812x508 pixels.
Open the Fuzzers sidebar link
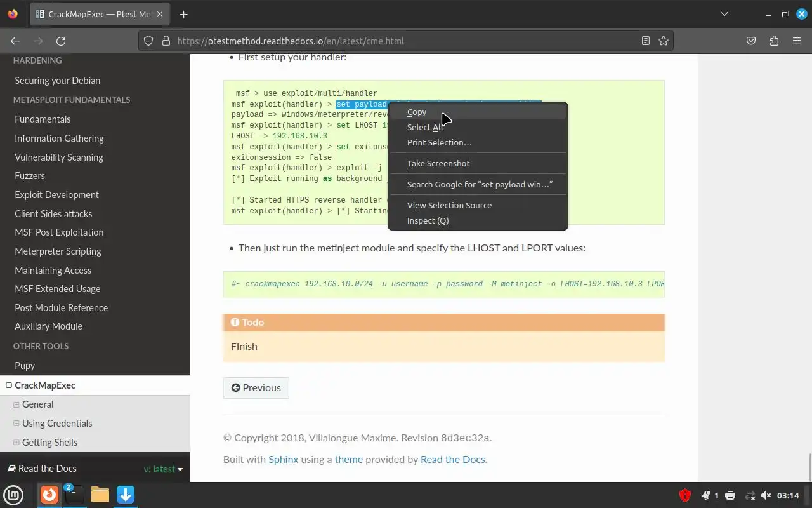click(x=30, y=176)
